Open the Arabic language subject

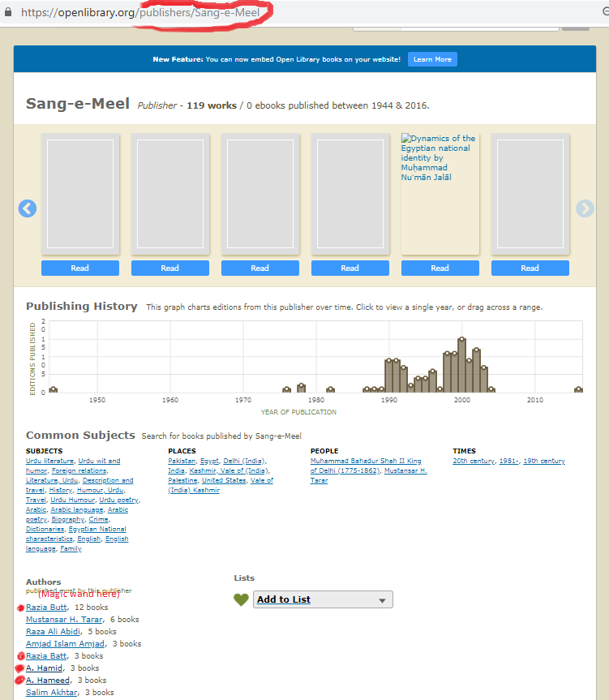77,510
